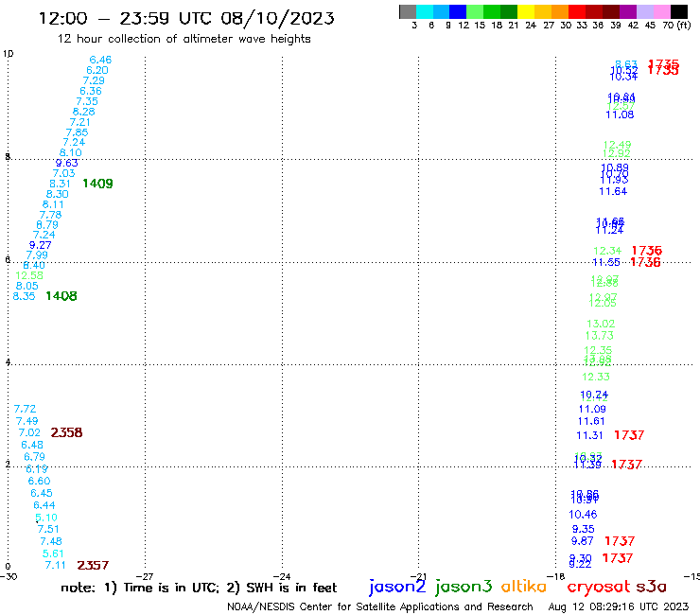This screenshot has width=700, height=615.
Task: Click the blue value 11.64
Action: [x=613, y=192]
